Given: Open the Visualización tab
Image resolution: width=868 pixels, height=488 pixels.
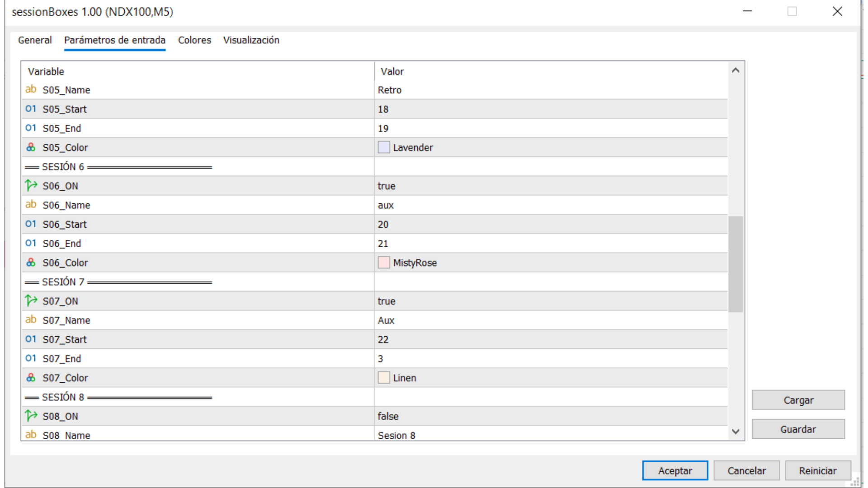Looking at the screenshot, I should coord(251,40).
